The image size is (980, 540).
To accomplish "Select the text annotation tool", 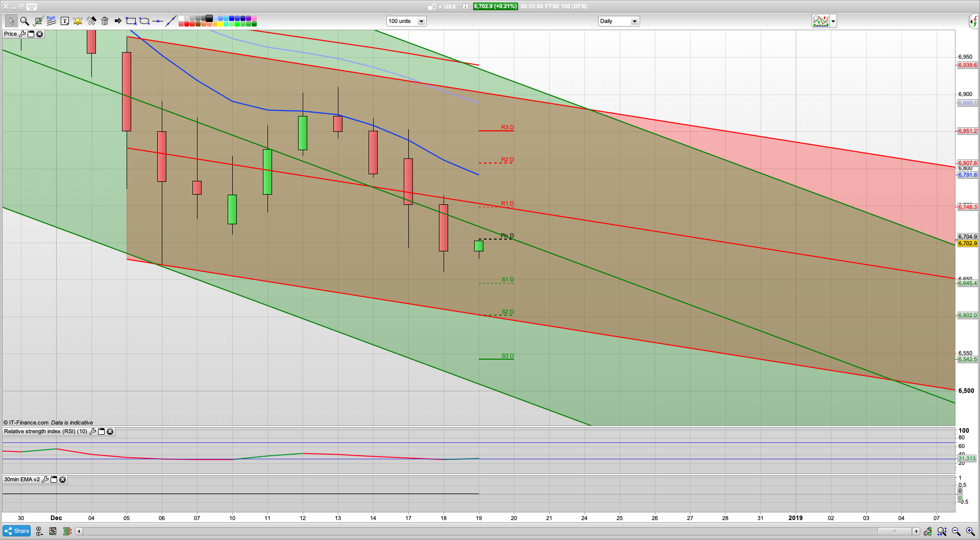I will pyautogui.click(x=65, y=21).
